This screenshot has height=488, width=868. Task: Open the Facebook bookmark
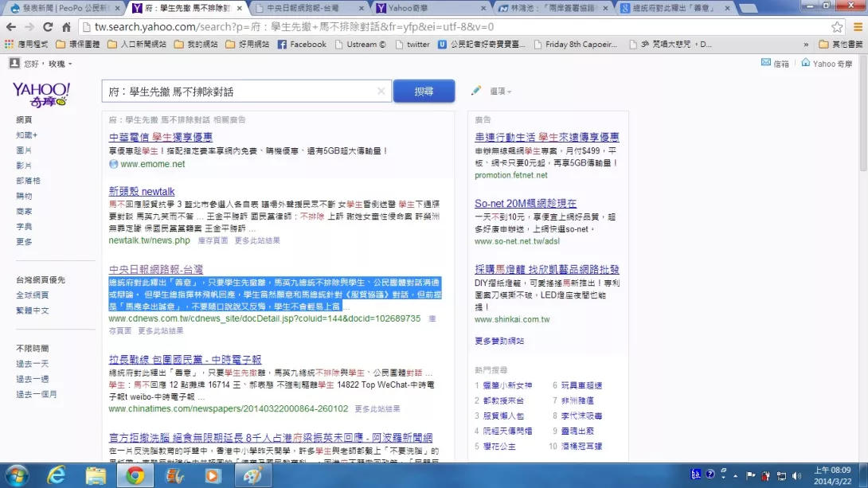[302, 45]
